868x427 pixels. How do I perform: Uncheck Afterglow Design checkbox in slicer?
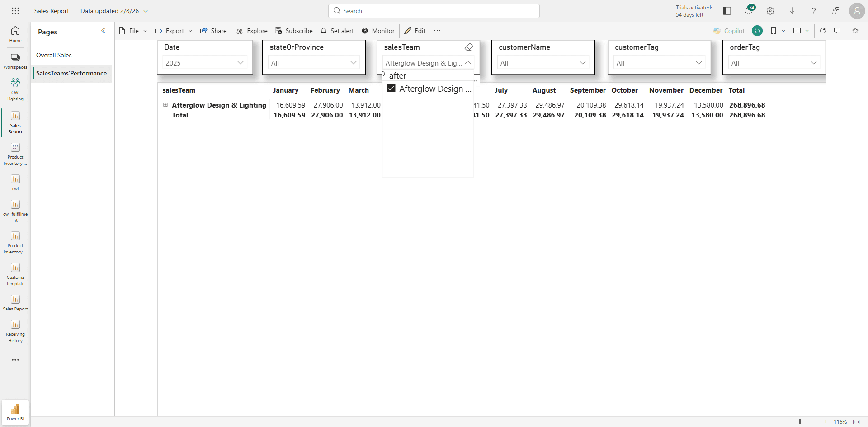click(391, 88)
